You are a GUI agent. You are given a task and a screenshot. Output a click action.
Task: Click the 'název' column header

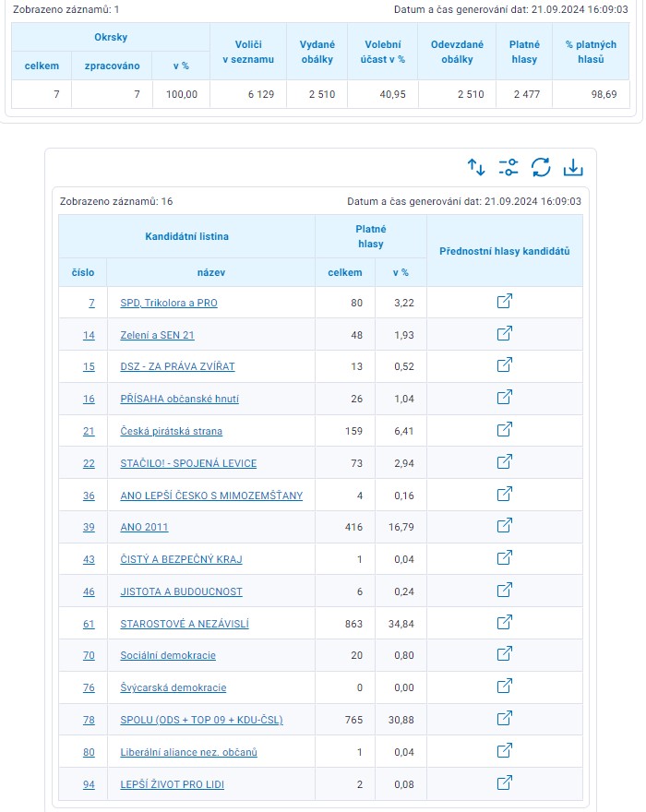coord(210,272)
